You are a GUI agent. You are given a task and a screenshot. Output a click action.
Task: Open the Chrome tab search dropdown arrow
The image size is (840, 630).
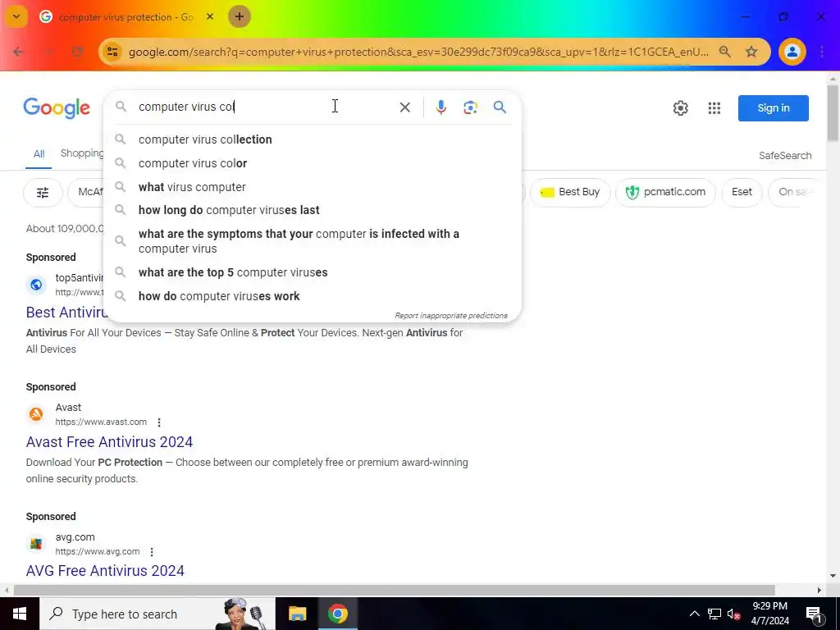coord(16,16)
